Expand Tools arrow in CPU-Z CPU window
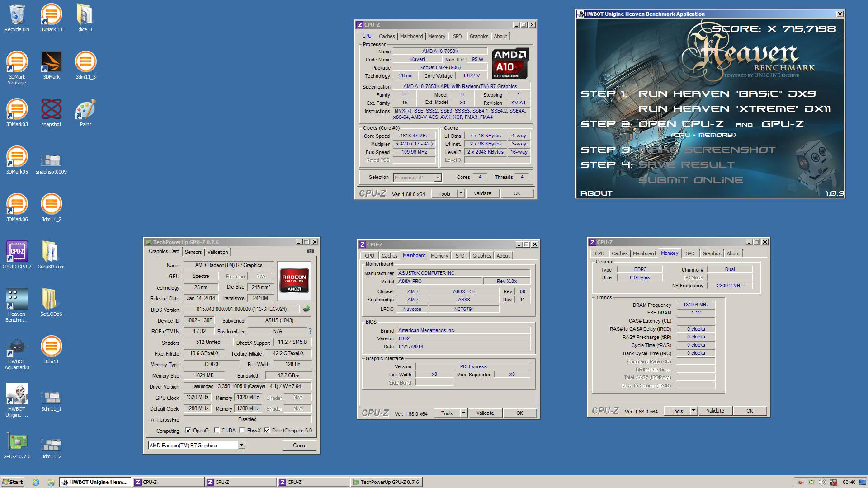 460,193
